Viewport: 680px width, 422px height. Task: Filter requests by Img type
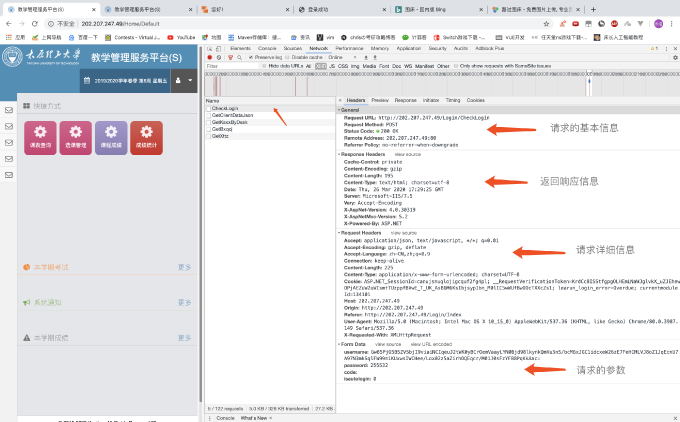tap(355, 66)
